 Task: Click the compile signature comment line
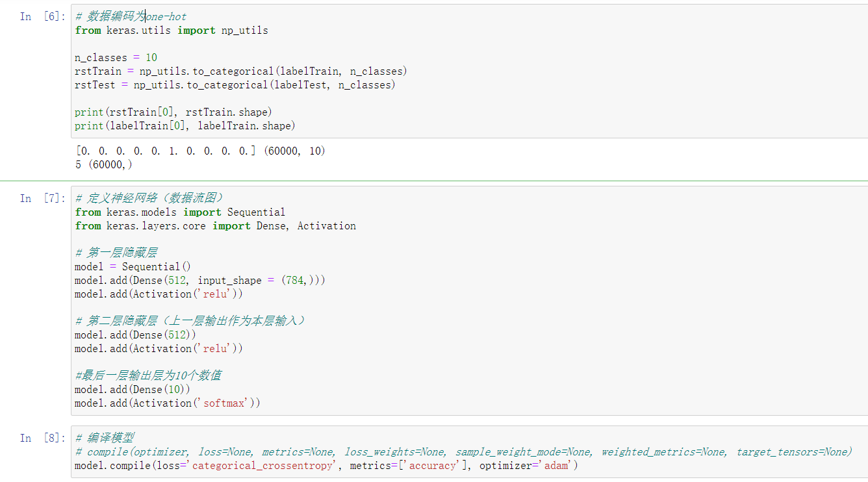click(x=463, y=452)
